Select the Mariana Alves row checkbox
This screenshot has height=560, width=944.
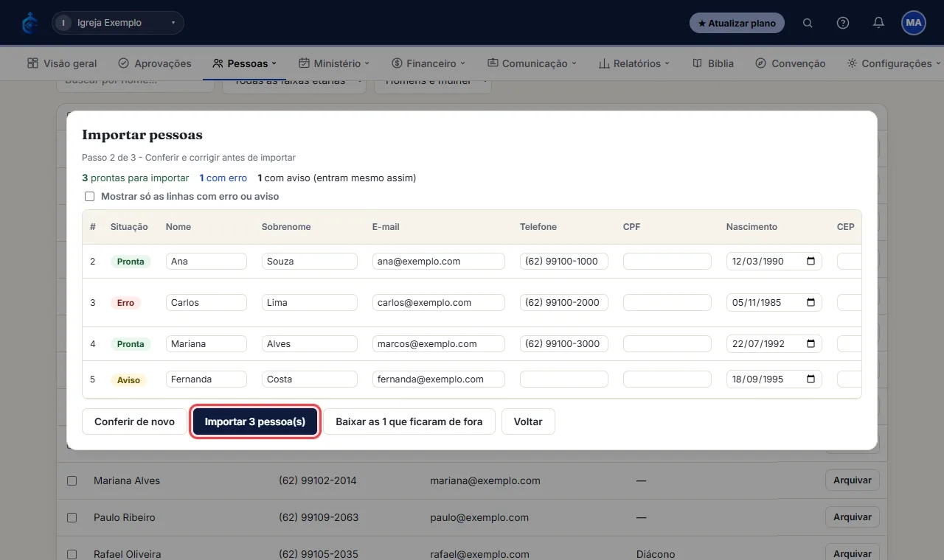72,480
